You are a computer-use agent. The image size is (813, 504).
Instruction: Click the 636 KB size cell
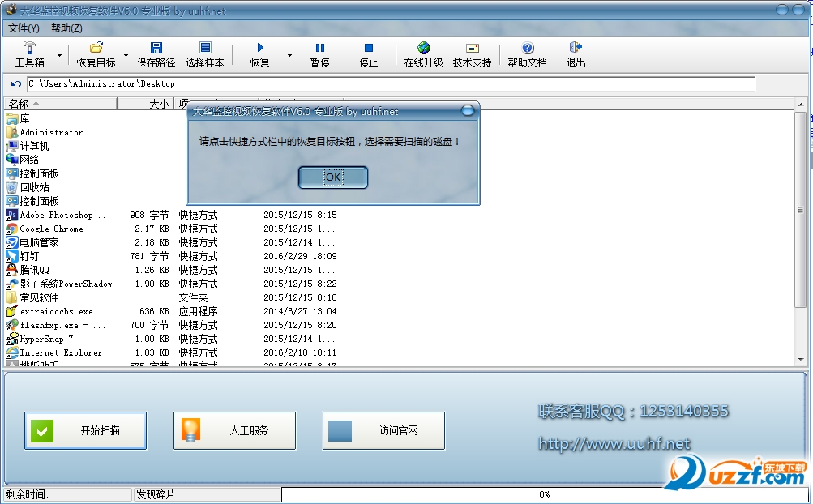(154, 311)
